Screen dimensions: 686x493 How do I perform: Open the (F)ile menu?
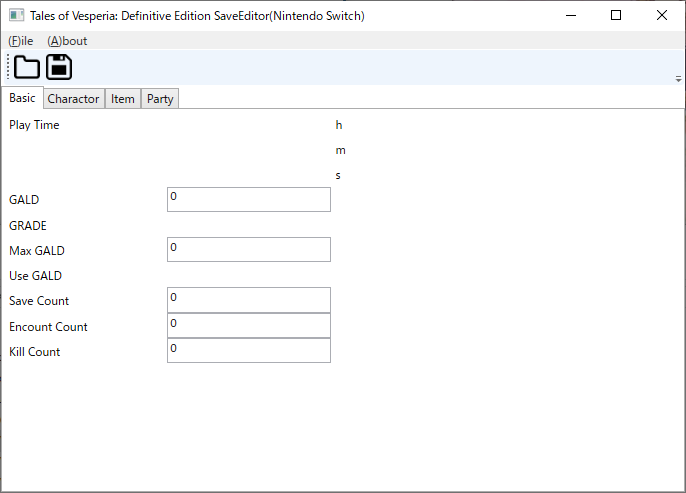pos(21,41)
